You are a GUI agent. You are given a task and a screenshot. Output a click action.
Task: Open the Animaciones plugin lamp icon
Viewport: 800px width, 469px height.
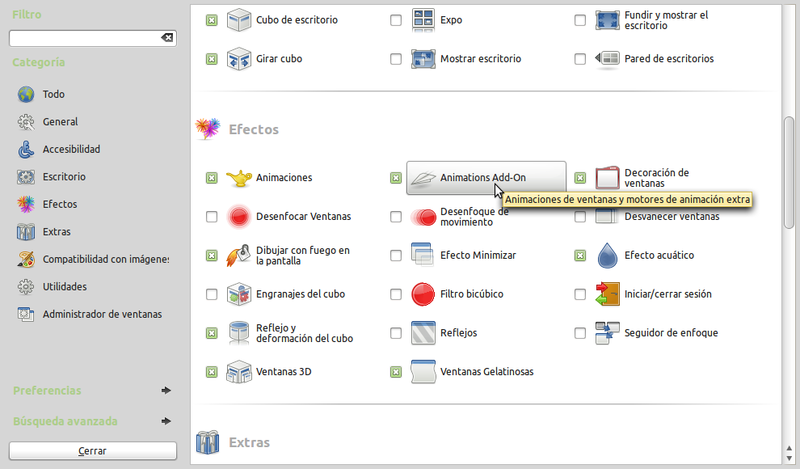pyautogui.click(x=239, y=178)
